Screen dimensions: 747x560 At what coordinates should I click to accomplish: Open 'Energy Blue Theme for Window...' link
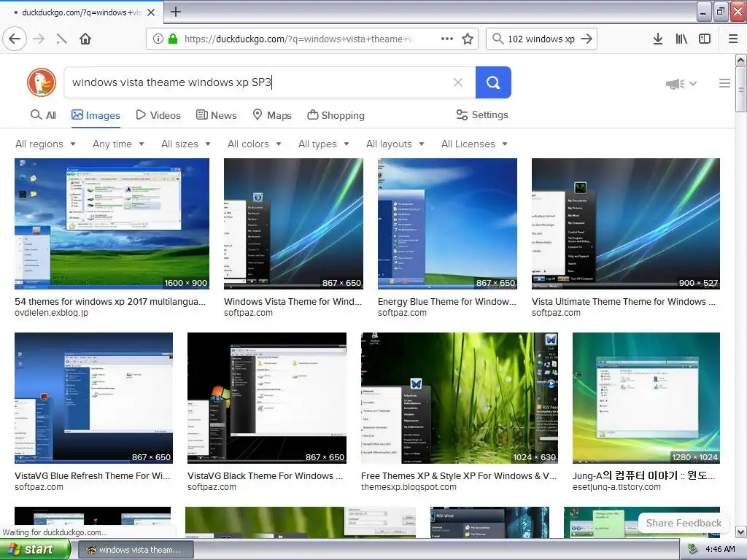(x=447, y=301)
